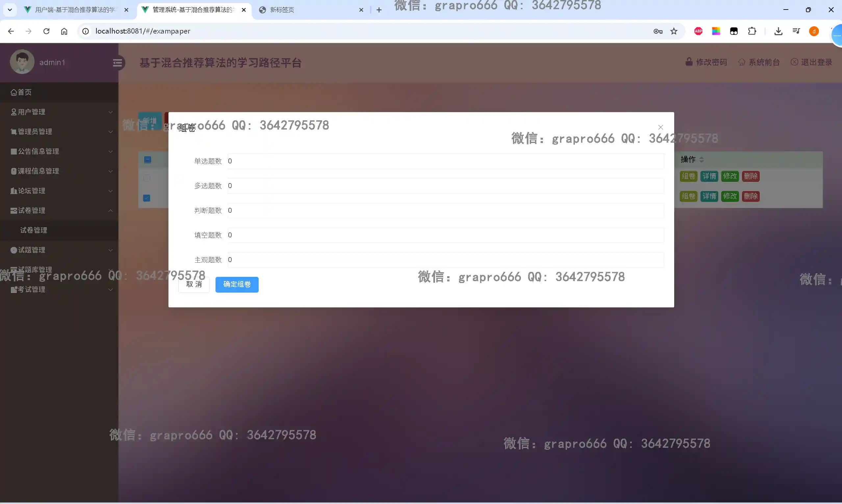
Task: Bookmark this page with star icon
Action: pyautogui.click(x=674, y=31)
